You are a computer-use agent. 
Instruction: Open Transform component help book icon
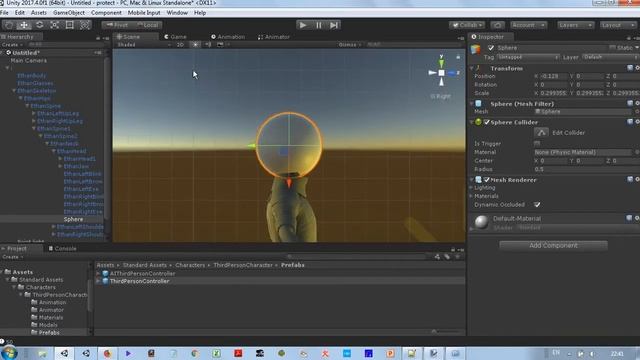[630, 68]
